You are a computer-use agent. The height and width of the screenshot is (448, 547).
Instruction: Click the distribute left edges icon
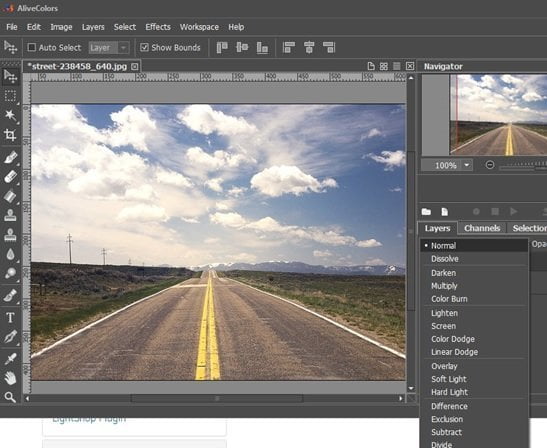289,47
